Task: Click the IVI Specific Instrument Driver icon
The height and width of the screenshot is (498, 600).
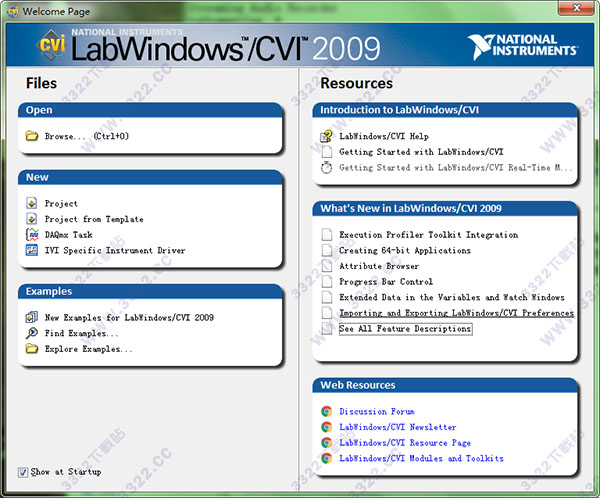Action: [x=32, y=250]
